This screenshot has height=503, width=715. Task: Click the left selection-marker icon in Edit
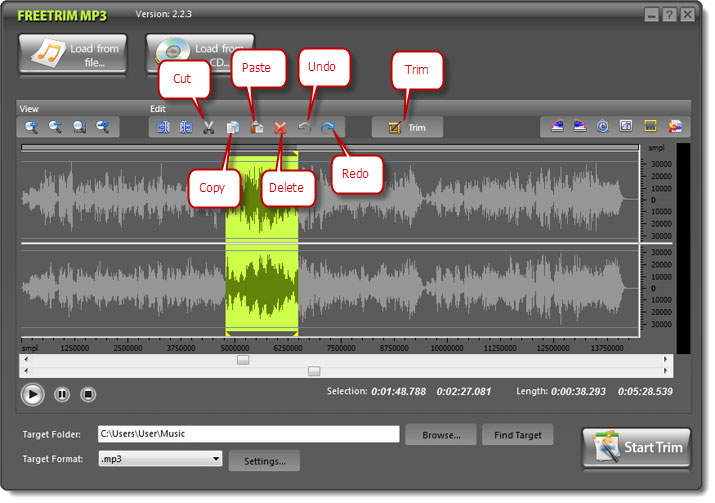(x=163, y=127)
